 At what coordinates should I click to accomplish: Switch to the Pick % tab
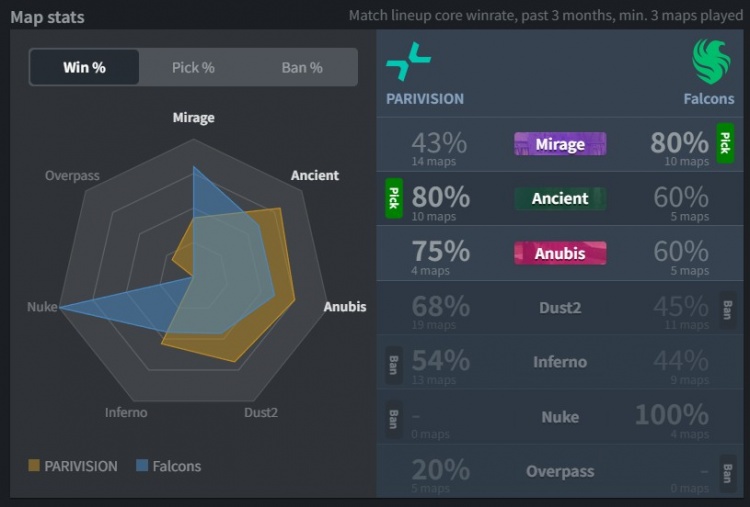click(x=193, y=68)
